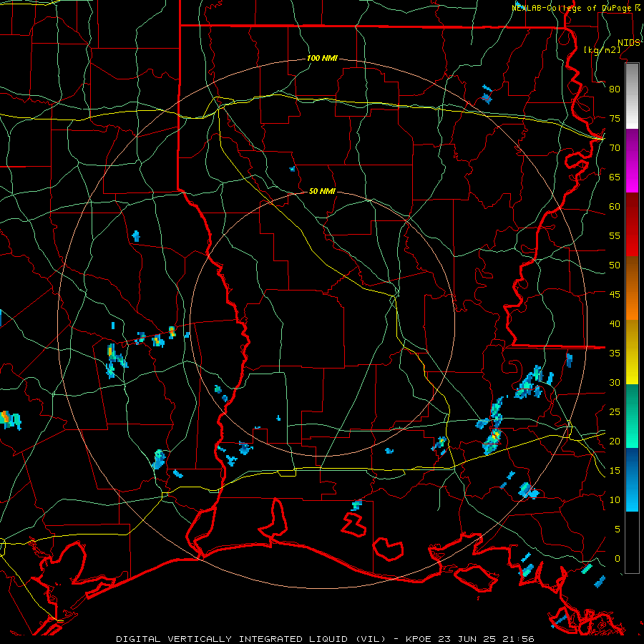
Task: Click the orange-brown segment of the color bar
Action: [632, 288]
